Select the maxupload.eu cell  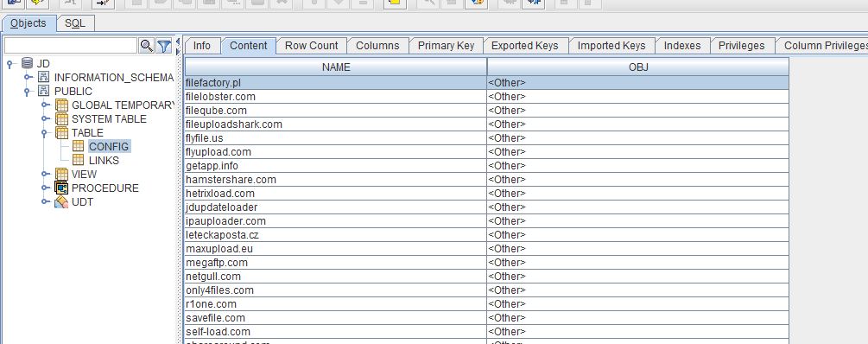pos(336,249)
